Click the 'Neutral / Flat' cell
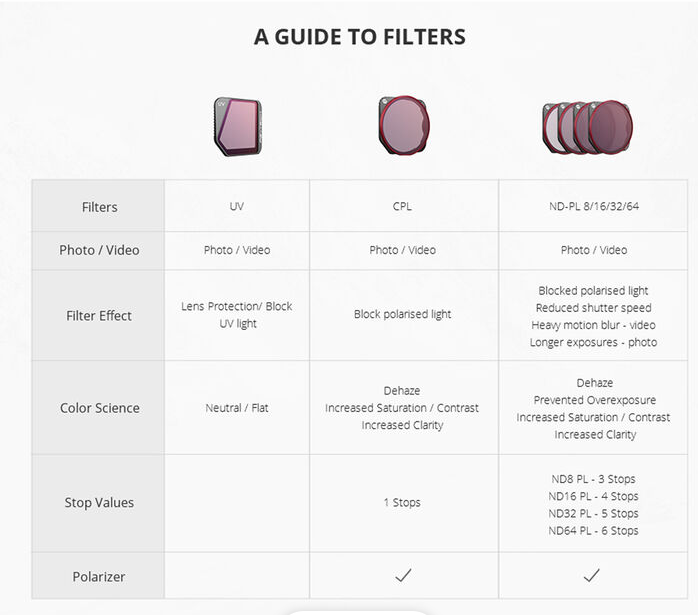This screenshot has height=615, width=698. [237, 408]
